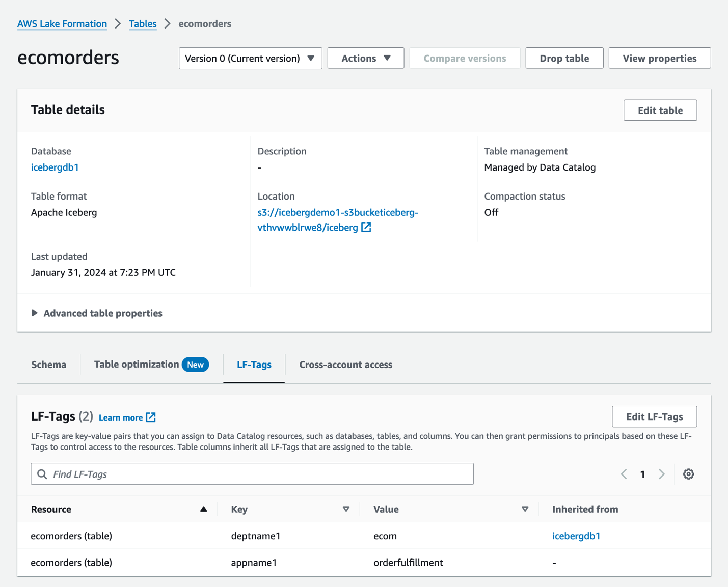The width and height of the screenshot is (728, 587).
Task: Click the Drop table button
Action: point(564,58)
